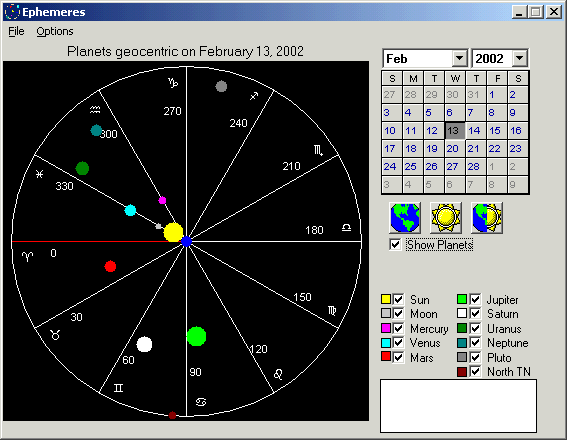Toggle the Mercury checkbox off
Viewport: 567px width, 440px height.
click(x=398, y=328)
